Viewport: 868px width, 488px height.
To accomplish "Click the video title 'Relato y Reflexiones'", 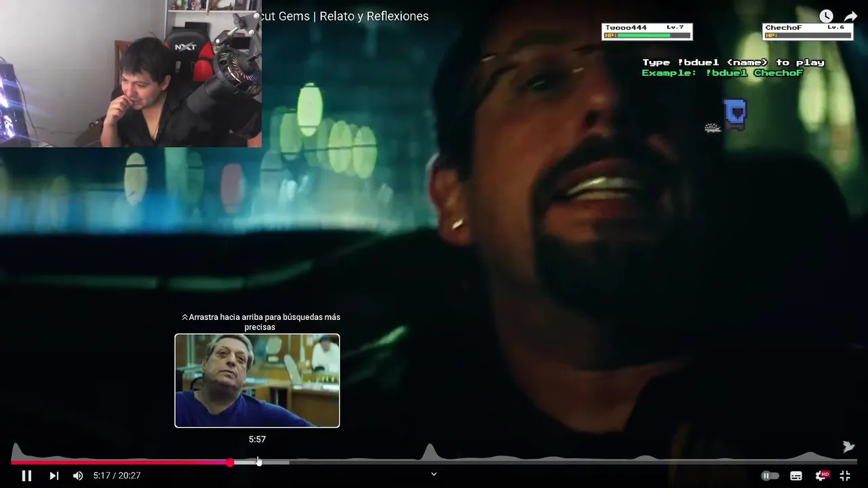I will (374, 16).
